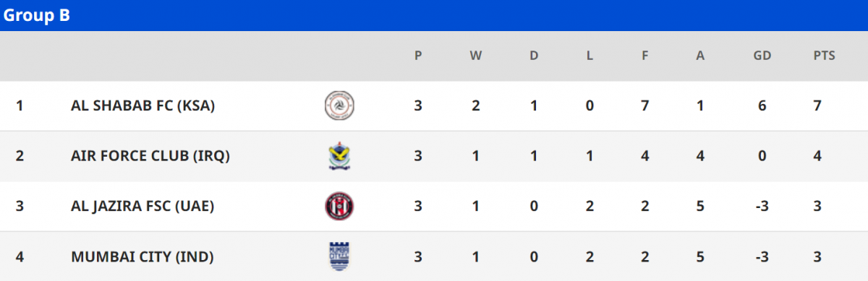Click rank number 4 in the standings
The image size is (868, 281).
[20, 256]
